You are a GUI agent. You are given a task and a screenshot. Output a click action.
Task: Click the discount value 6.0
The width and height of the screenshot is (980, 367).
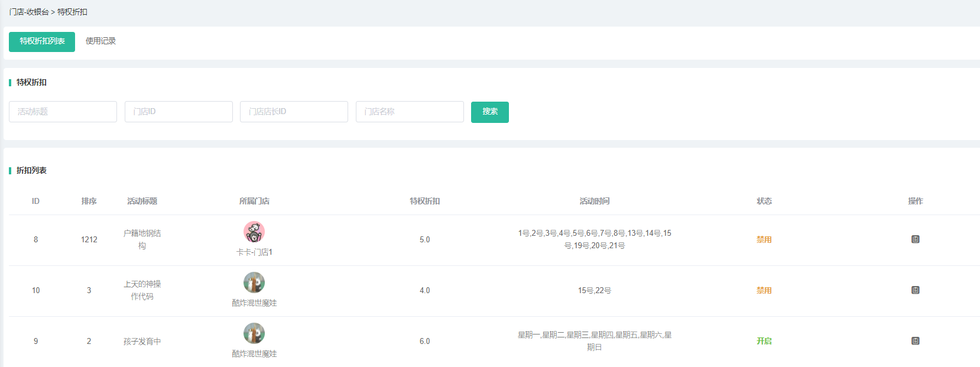pyautogui.click(x=425, y=341)
